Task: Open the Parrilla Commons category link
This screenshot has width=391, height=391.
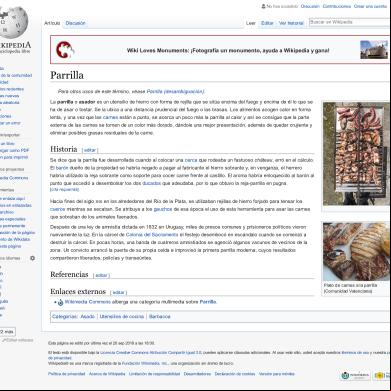Action: click(208, 302)
